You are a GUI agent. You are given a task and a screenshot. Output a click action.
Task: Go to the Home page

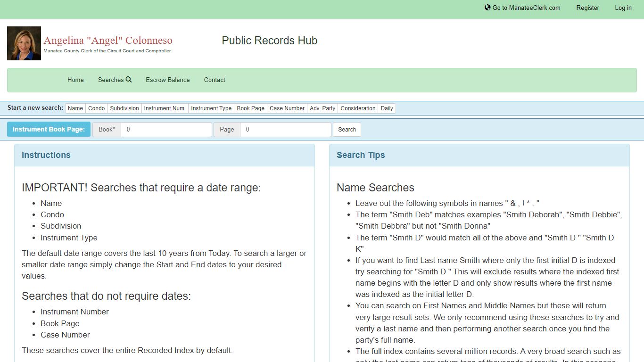[x=75, y=80]
